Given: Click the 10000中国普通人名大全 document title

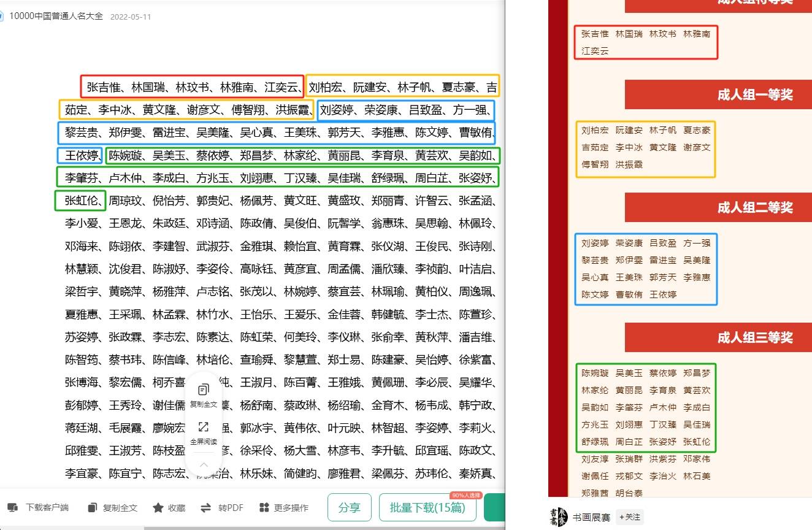Looking at the screenshot, I should coord(55,17).
